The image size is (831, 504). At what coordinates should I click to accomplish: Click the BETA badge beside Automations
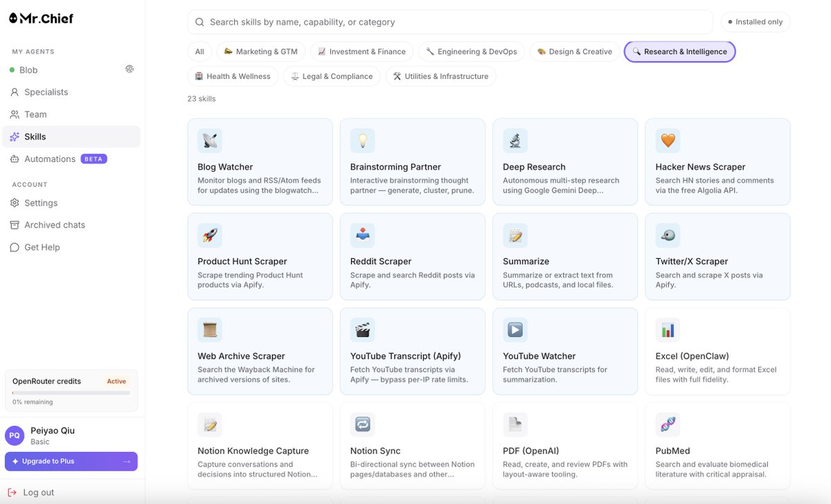click(x=94, y=159)
